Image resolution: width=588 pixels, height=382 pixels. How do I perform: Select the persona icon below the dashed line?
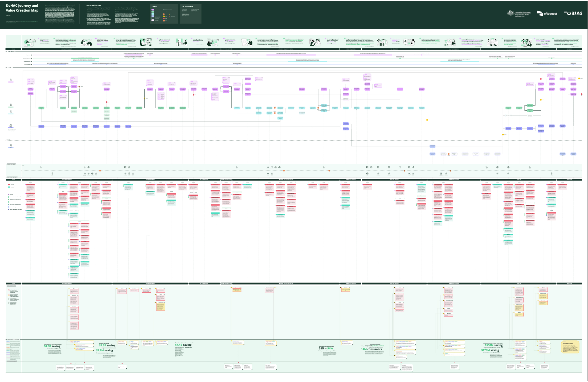[x=11, y=146]
